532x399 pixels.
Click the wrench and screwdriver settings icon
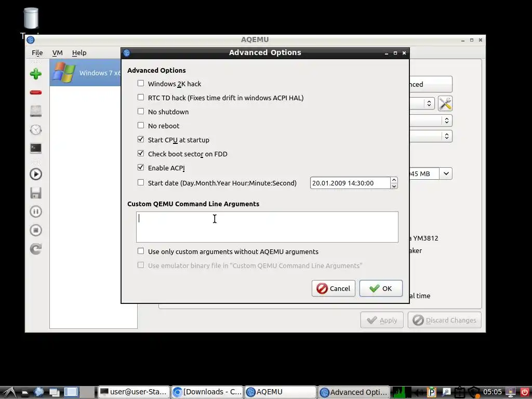tap(445, 103)
